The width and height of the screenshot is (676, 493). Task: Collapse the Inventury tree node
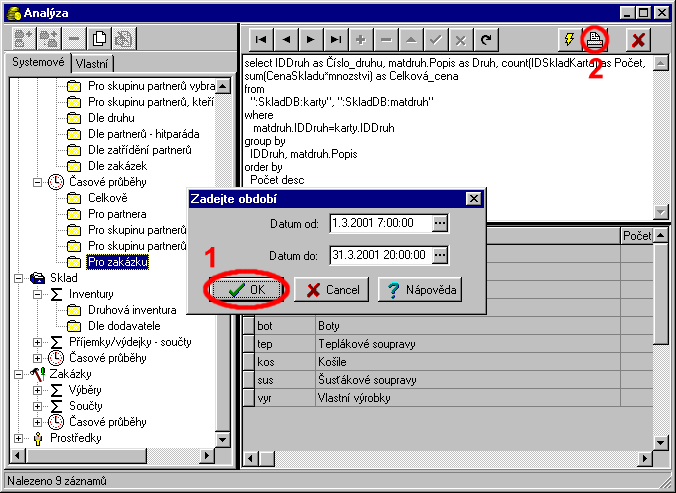39,294
